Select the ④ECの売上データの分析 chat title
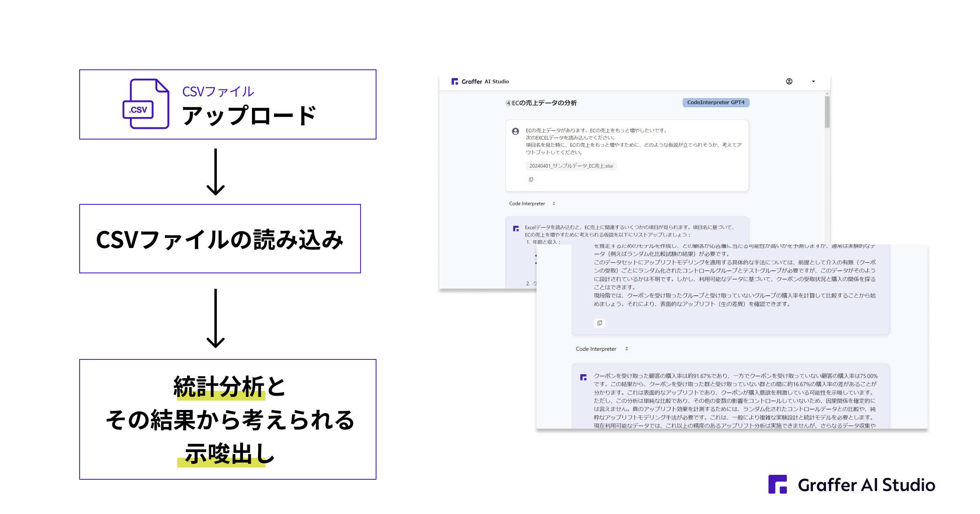 pos(541,103)
